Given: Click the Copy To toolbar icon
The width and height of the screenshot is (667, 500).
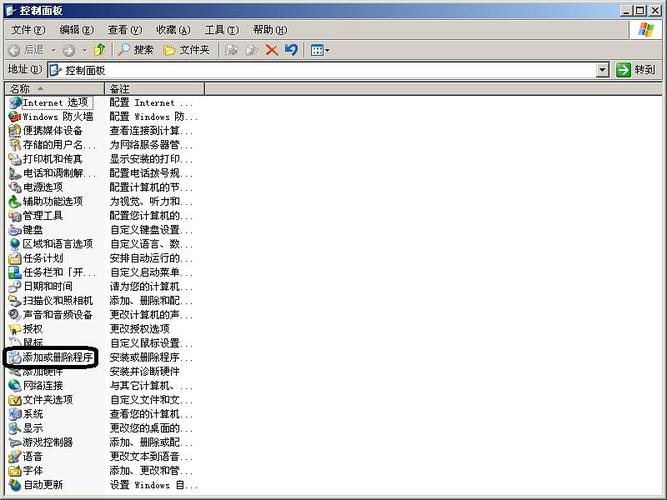Looking at the screenshot, I should coord(251,50).
